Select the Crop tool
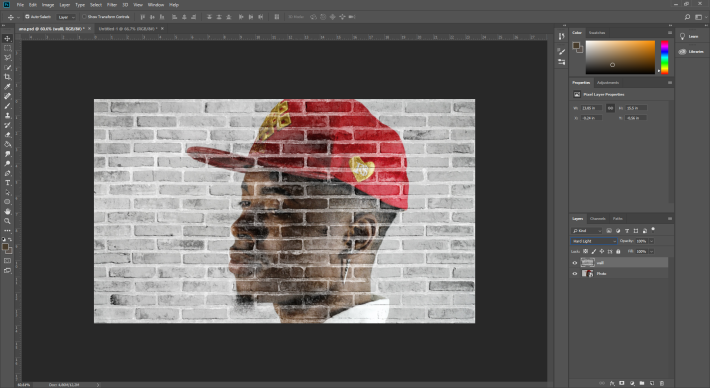This screenshot has height=388, width=710. coord(8,77)
